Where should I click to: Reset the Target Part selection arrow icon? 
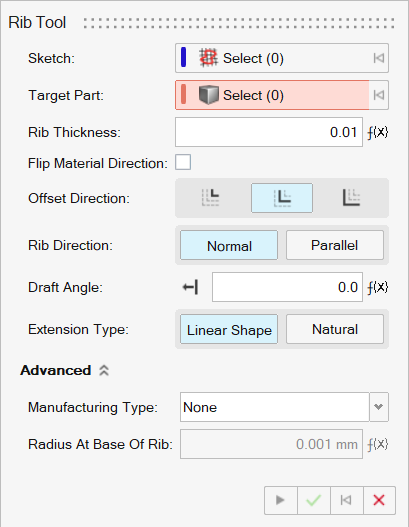(378, 95)
